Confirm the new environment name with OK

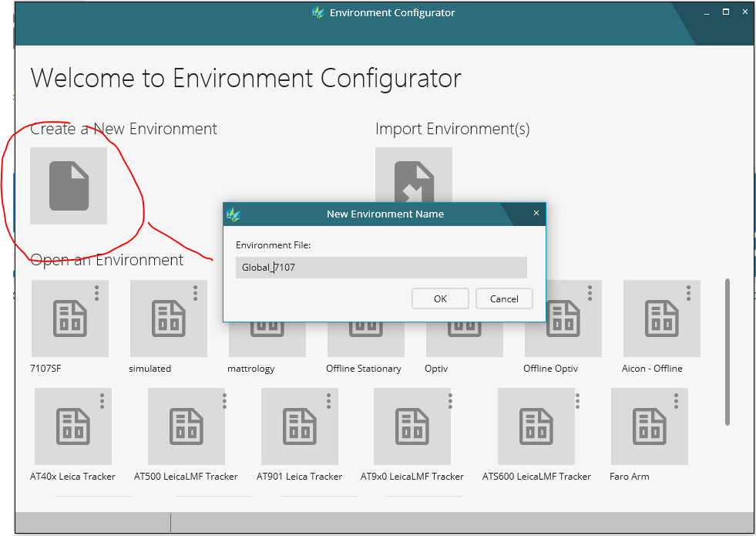[x=440, y=298]
